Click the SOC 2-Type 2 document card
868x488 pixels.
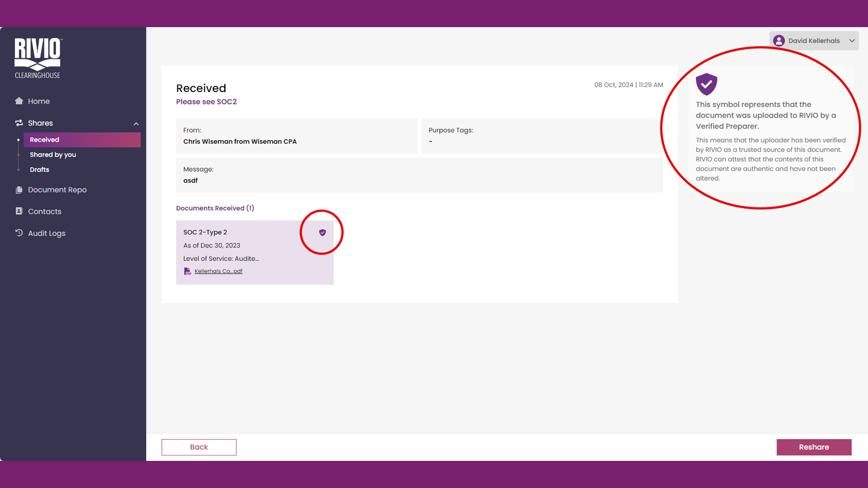point(255,253)
